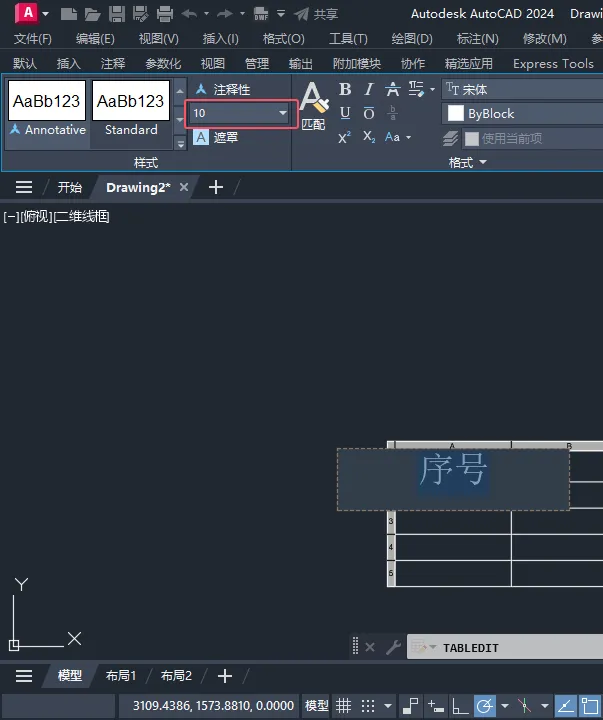This screenshot has width=603, height=720.
Task: Select the Standard text style
Action: 131,113
